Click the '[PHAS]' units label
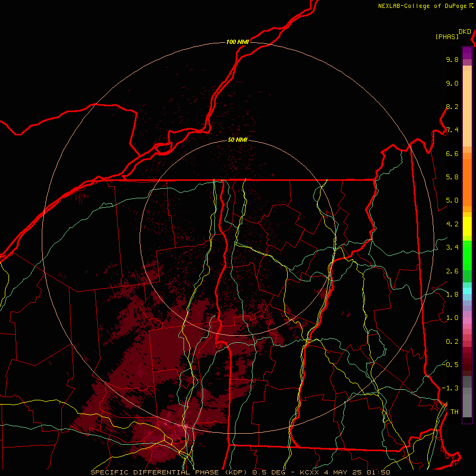This screenshot has width=476, height=476. pyautogui.click(x=447, y=37)
